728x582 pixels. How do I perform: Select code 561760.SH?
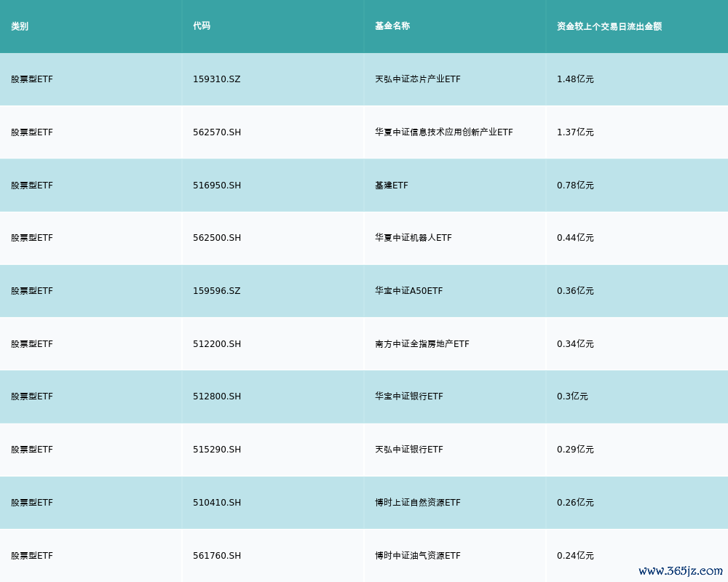(217, 556)
